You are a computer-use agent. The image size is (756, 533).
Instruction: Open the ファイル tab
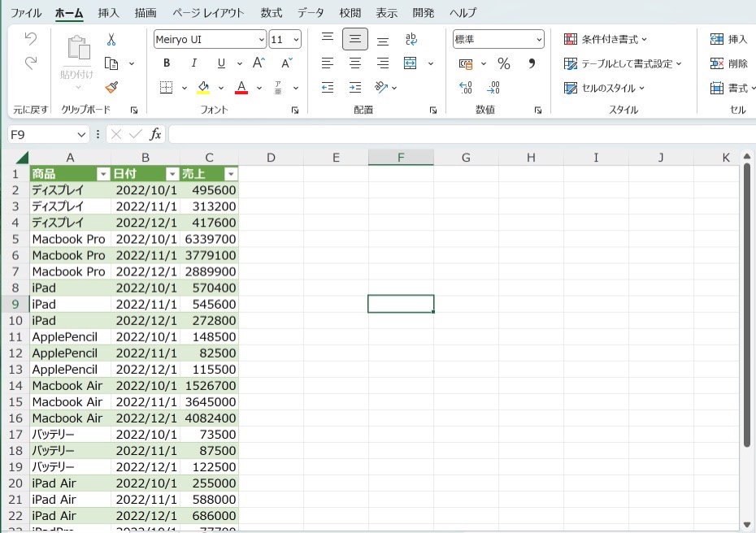pos(26,12)
